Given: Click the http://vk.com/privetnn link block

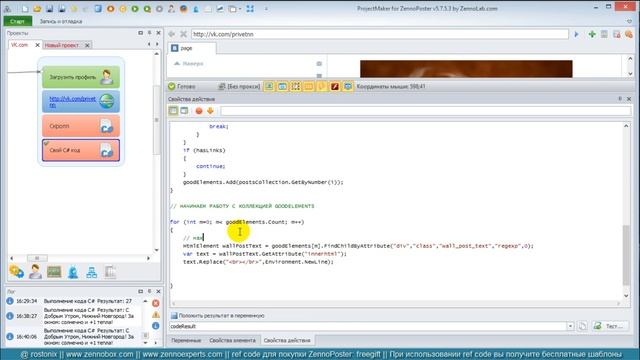Looking at the screenshot, I should 81,102.
